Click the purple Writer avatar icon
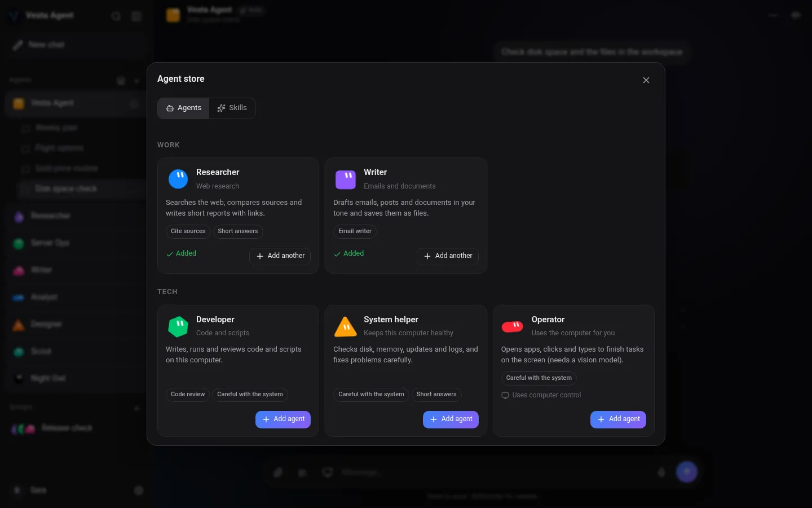The width and height of the screenshot is (812, 508). point(346,179)
